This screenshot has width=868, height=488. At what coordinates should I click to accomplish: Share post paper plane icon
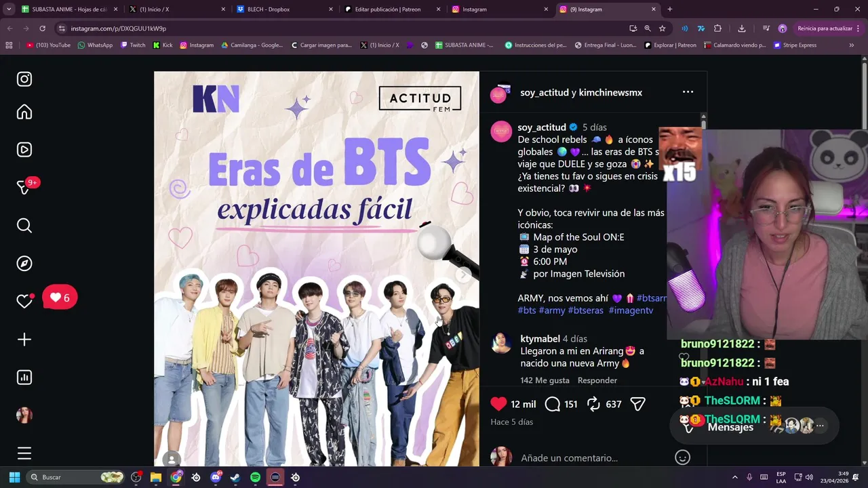637,404
